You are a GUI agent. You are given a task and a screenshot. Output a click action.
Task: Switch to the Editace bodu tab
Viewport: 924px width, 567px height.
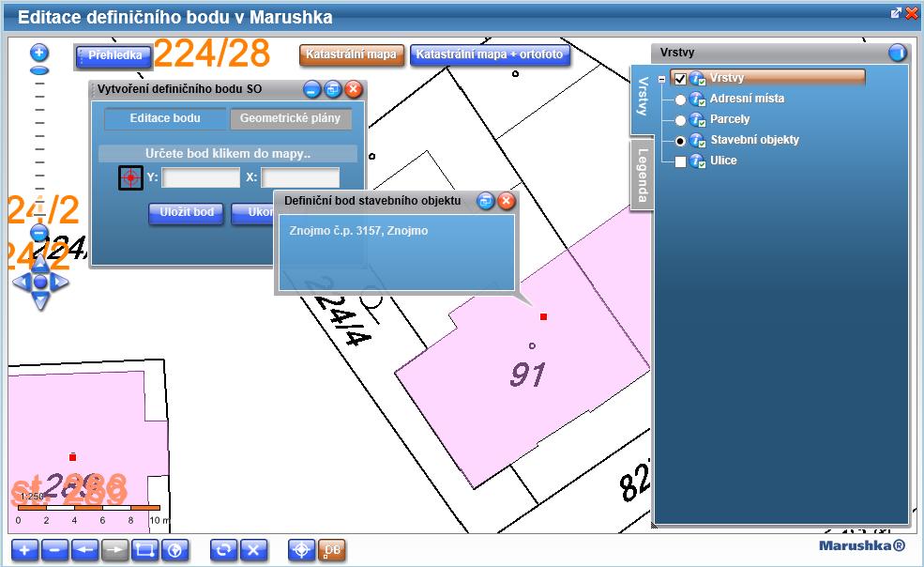click(x=165, y=118)
